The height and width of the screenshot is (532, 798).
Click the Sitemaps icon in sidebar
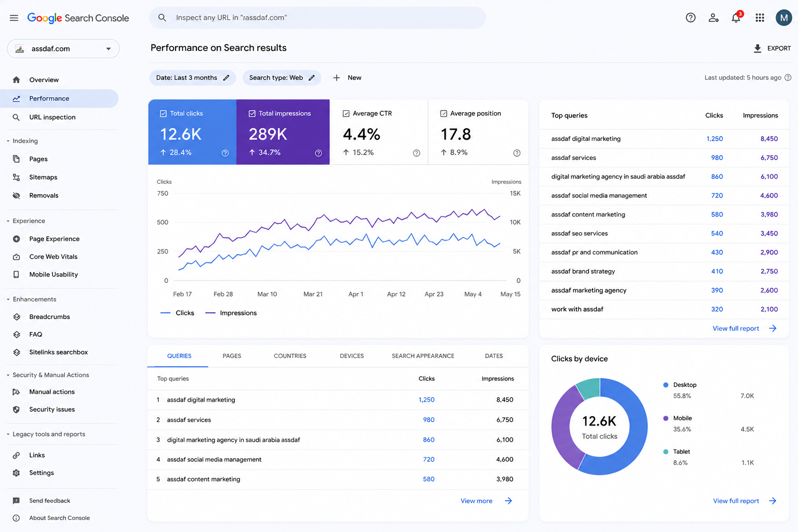coord(16,177)
